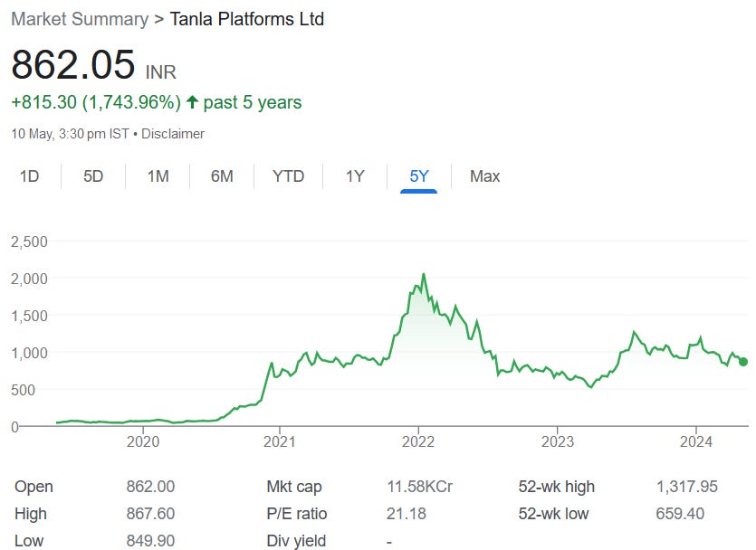Viewport: 756px width, 550px height.
Task: Click the 2,500 y-axis label
Action: 29,242
